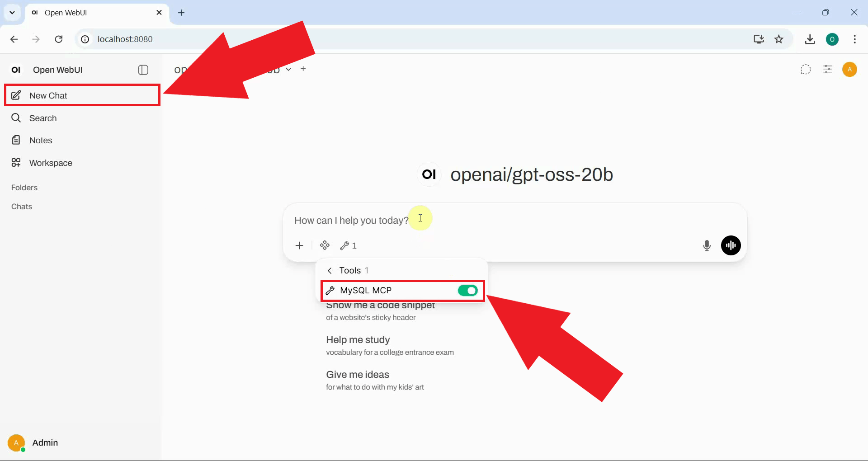The image size is (868, 461).
Task: Start voice dictation with microphone icon
Action: (x=707, y=245)
